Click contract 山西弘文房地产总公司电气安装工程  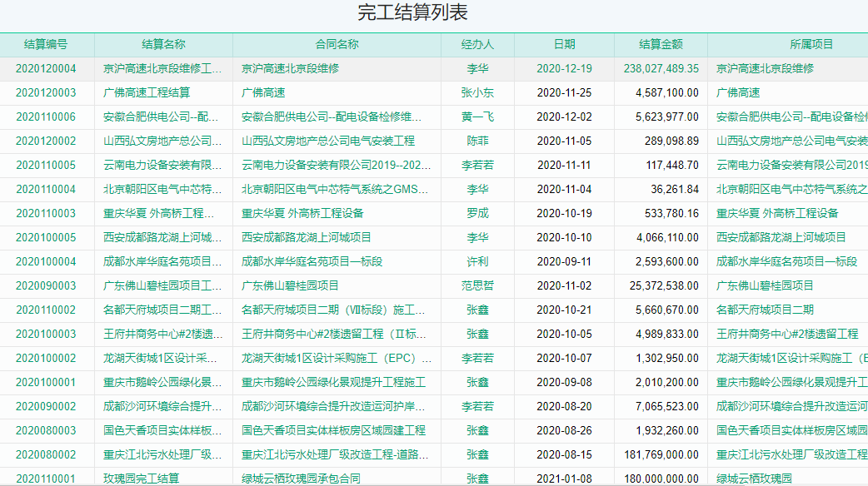(x=327, y=141)
